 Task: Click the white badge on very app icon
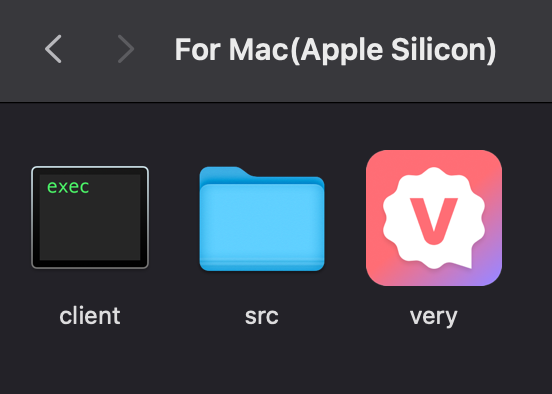tap(434, 218)
